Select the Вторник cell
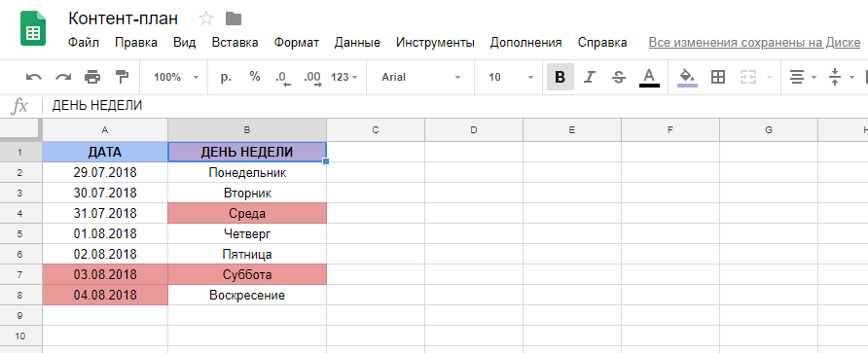The image size is (868, 353). coord(247,194)
